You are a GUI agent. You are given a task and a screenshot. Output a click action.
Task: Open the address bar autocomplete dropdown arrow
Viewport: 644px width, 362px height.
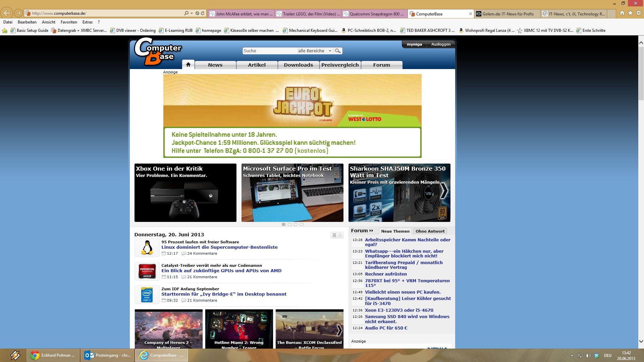click(192, 13)
